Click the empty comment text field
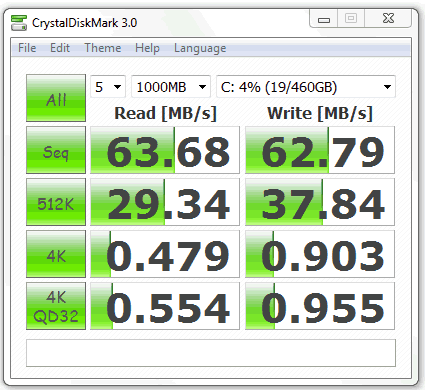The width and height of the screenshot is (425, 390). [x=211, y=353]
